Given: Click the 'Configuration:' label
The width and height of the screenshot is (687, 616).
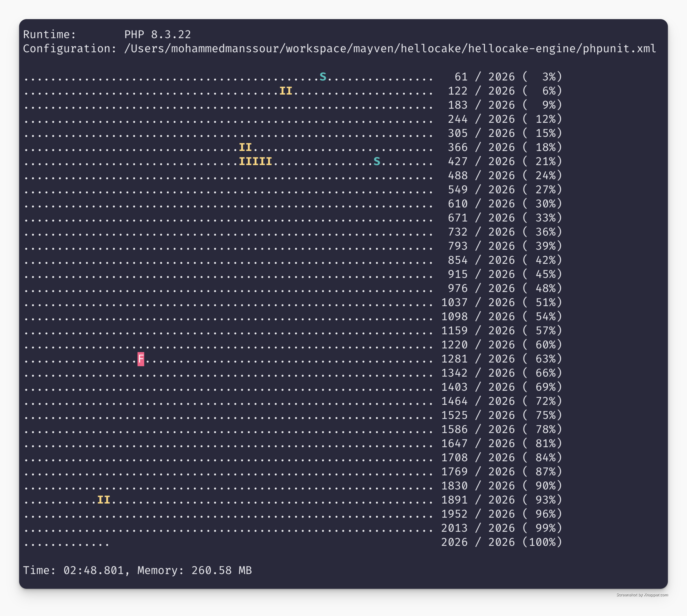Looking at the screenshot, I should coord(70,49).
